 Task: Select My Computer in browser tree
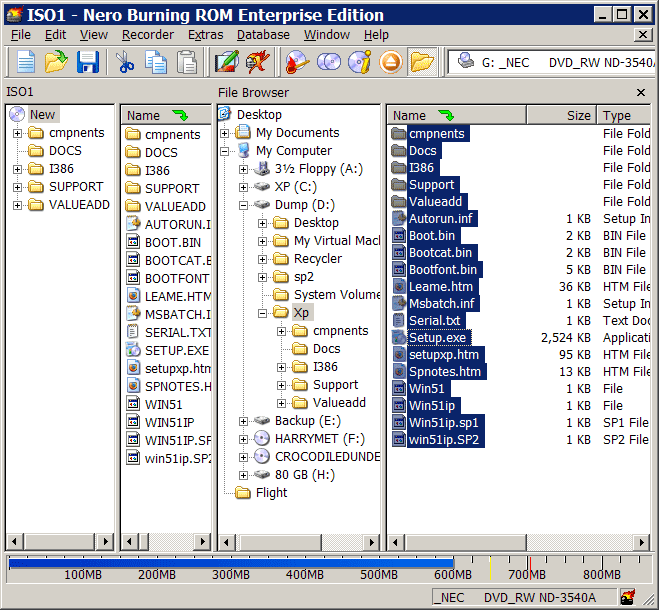point(294,151)
